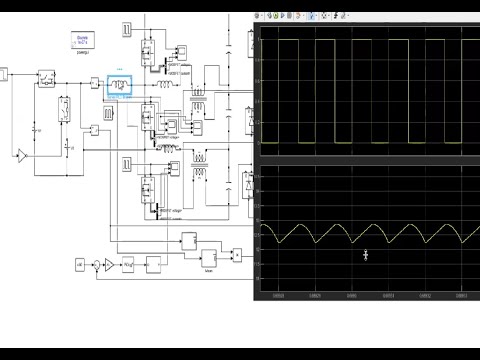Expand the Zoom tool dropdown arrow

pyautogui.click(x=317, y=16)
